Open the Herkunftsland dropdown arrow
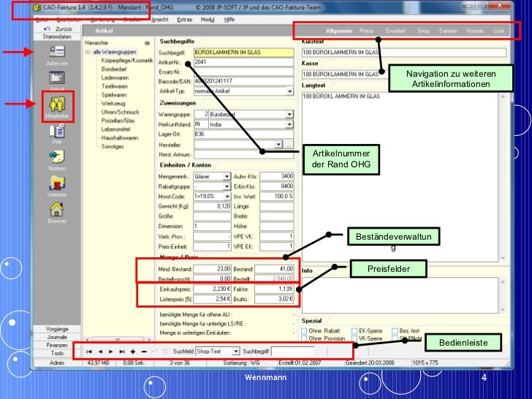This screenshot has width=532, height=399. pyautogui.click(x=289, y=124)
